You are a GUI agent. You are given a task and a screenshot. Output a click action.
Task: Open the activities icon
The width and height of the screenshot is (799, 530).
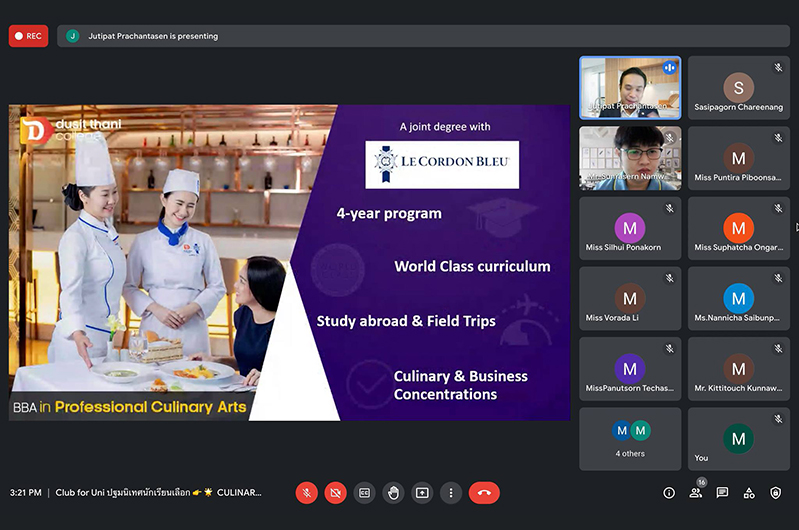[x=749, y=493]
